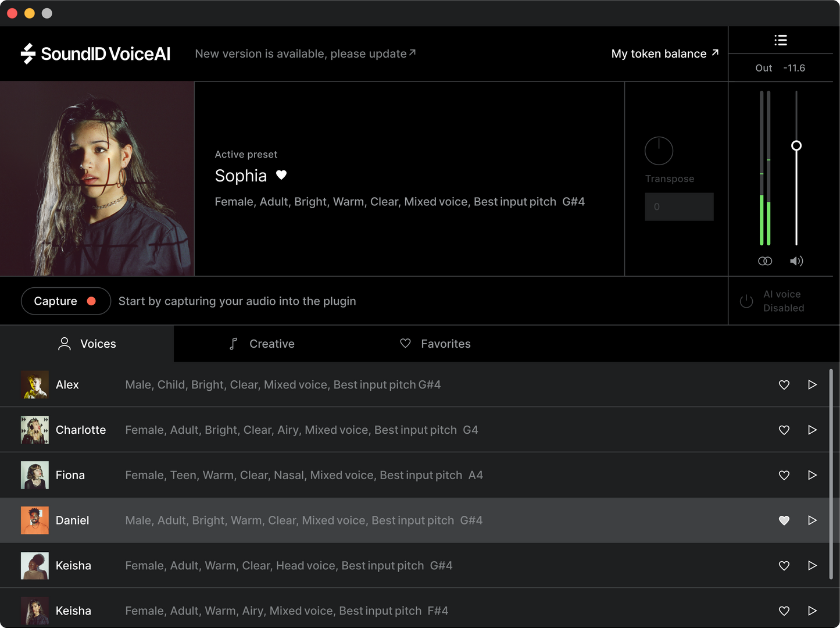Click the SoundID VoiceAI logo
The image size is (840, 628).
(x=96, y=53)
